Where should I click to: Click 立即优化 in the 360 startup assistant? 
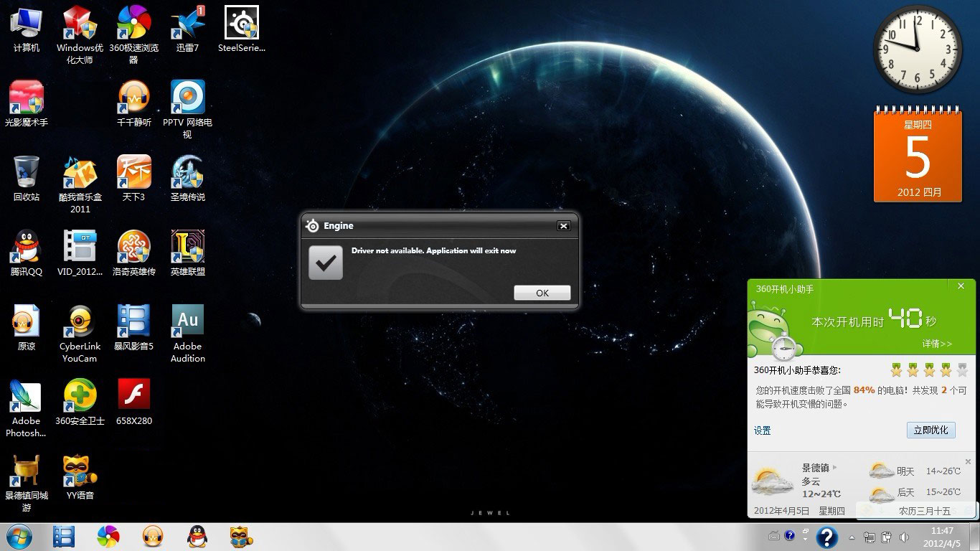point(930,430)
